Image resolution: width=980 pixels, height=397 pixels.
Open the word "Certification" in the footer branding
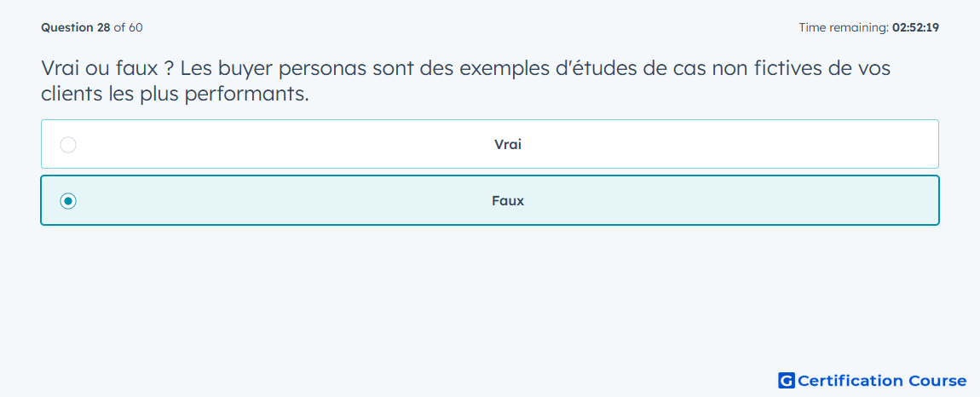[x=850, y=381]
